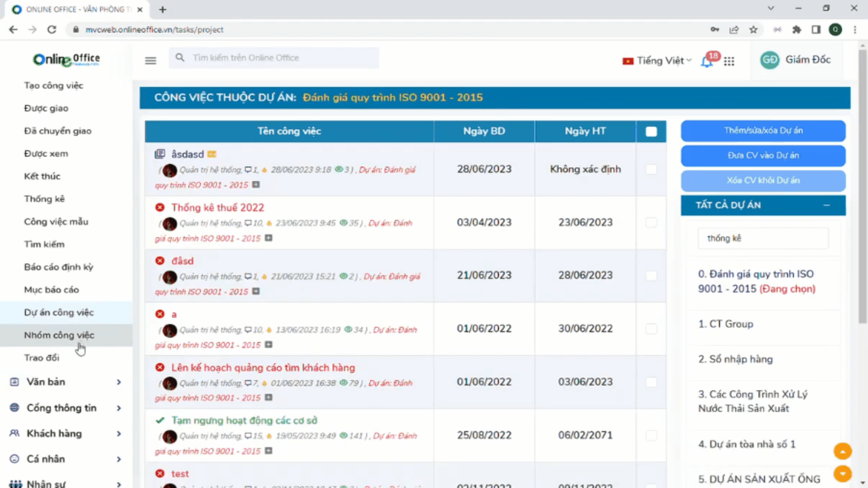
Task: Open the notification bell with 18 badge
Action: (x=707, y=61)
